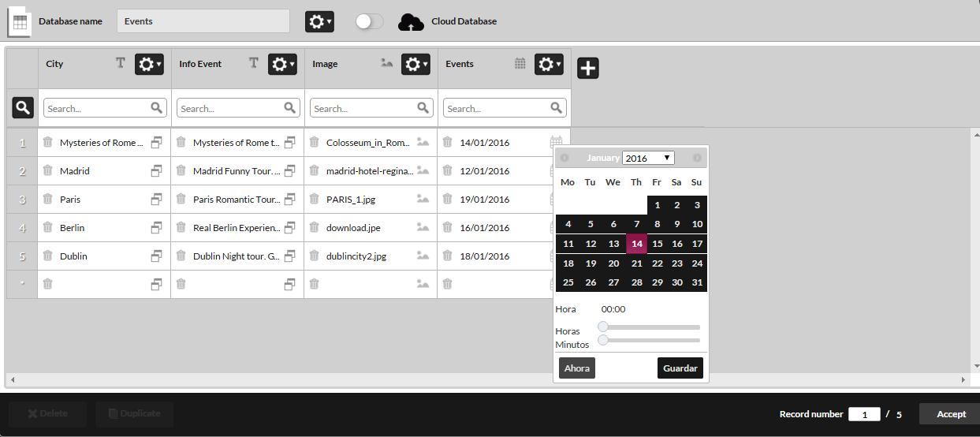Click the horizontal scrollbar left arrow
The width and height of the screenshot is (980, 437).
coord(11,379)
